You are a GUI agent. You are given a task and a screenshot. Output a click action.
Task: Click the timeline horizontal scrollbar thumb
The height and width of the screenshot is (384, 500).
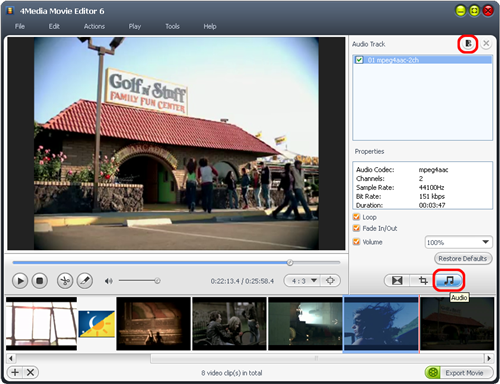(317, 358)
